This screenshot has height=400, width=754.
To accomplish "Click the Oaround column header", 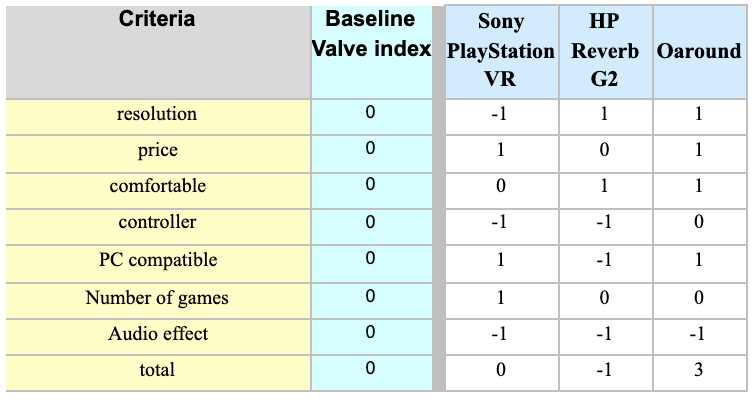I will [699, 52].
